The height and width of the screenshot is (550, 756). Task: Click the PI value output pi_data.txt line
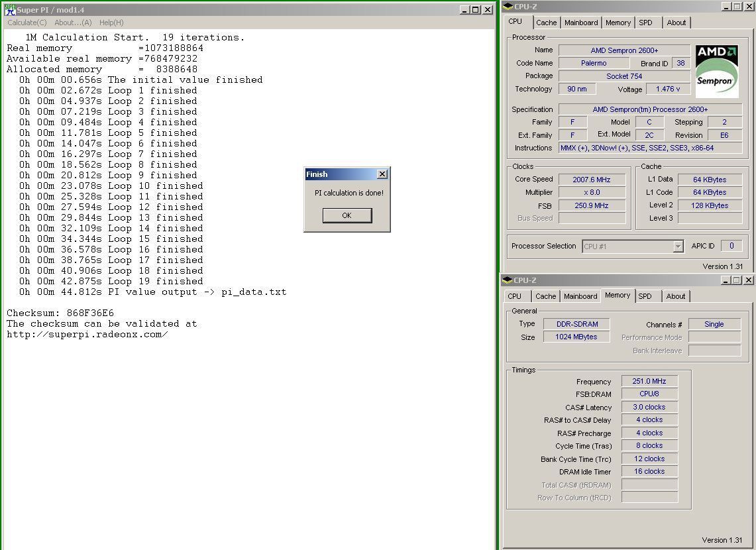pos(153,292)
